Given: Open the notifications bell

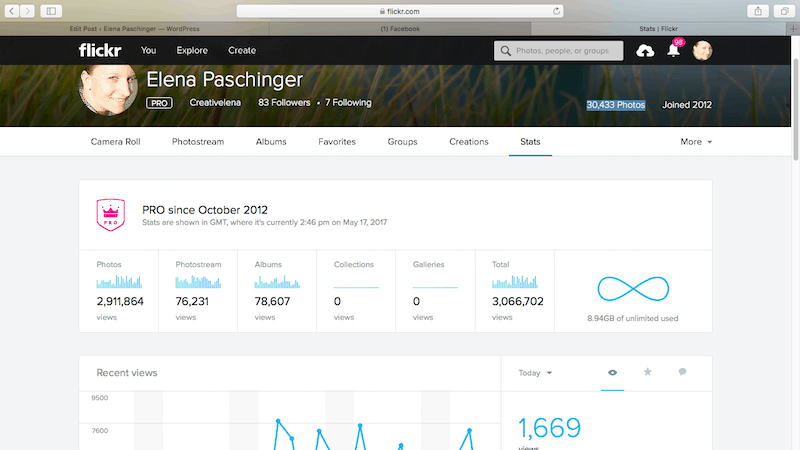Looking at the screenshot, I should click(x=673, y=50).
